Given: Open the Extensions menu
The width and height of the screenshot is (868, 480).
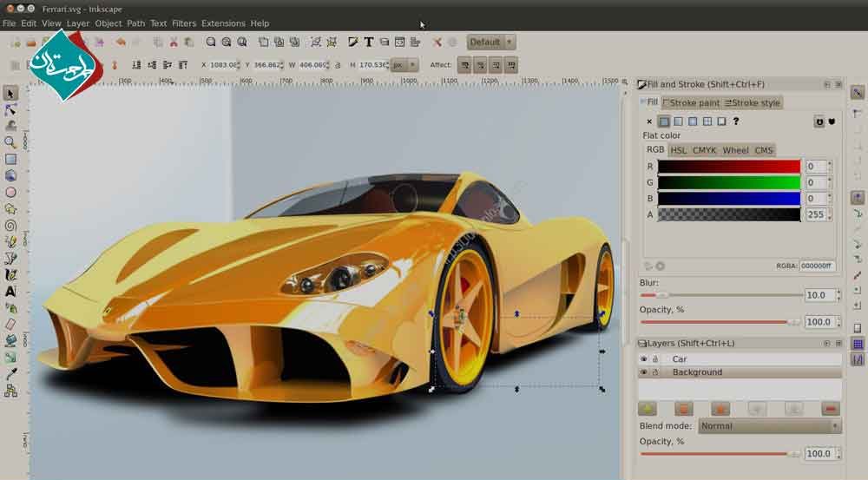Looking at the screenshot, I should 223,23.
